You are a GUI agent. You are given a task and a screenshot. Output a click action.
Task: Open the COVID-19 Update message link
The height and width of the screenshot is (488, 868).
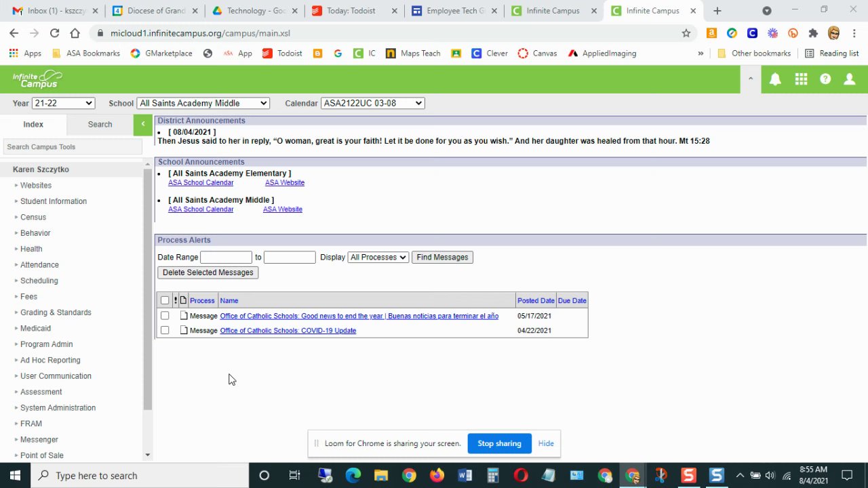[x=288, y=331]
